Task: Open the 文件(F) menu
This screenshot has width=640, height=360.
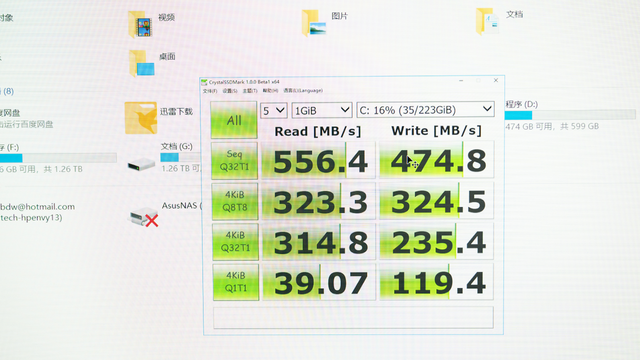Action: pos(210,91)
